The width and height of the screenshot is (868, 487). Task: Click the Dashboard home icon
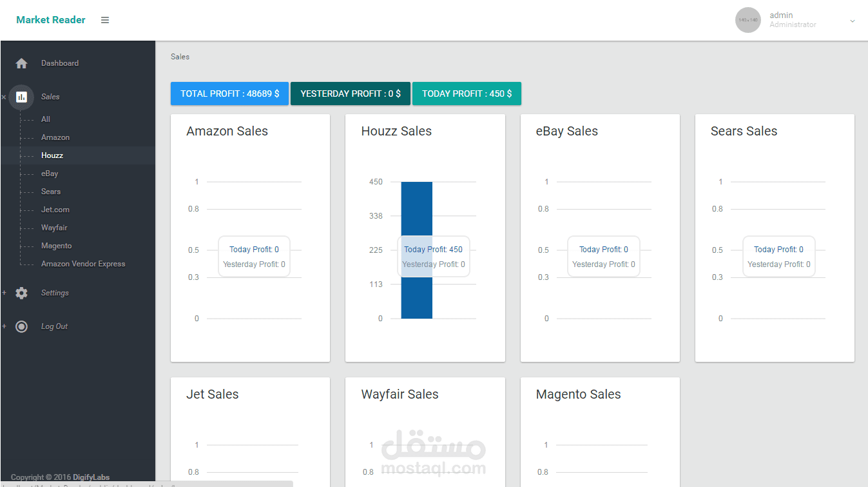[21, 63]
